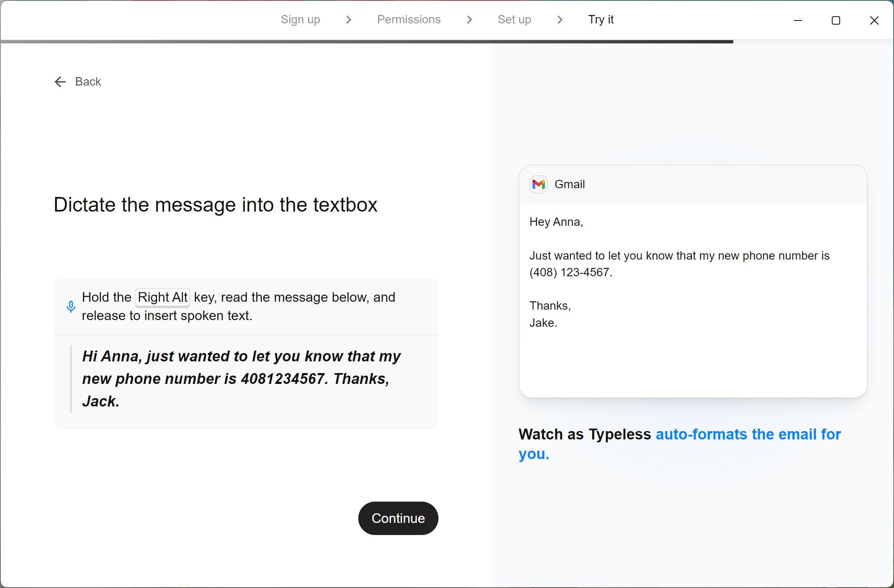Click the Right Alt key badge
This screenshot has height=588, width=894.
click(x=162, y=298)
